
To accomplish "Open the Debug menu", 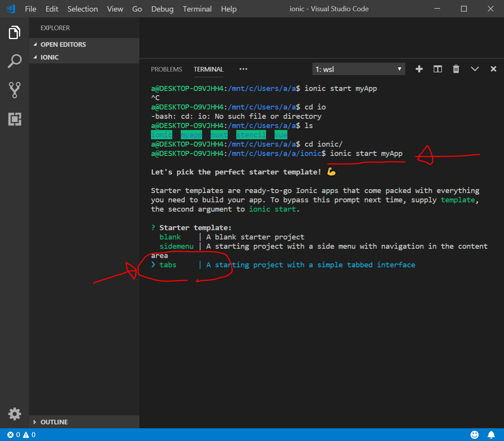I will click(162, 9).
